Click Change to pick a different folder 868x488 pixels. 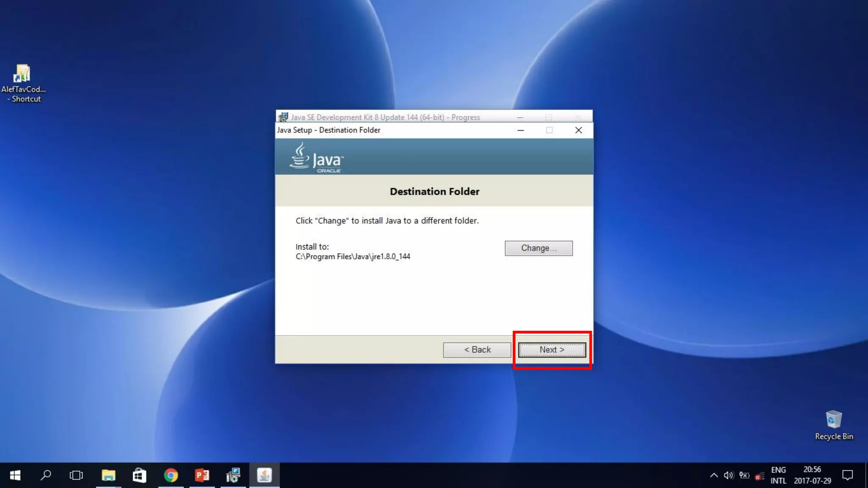coord(539,248)
